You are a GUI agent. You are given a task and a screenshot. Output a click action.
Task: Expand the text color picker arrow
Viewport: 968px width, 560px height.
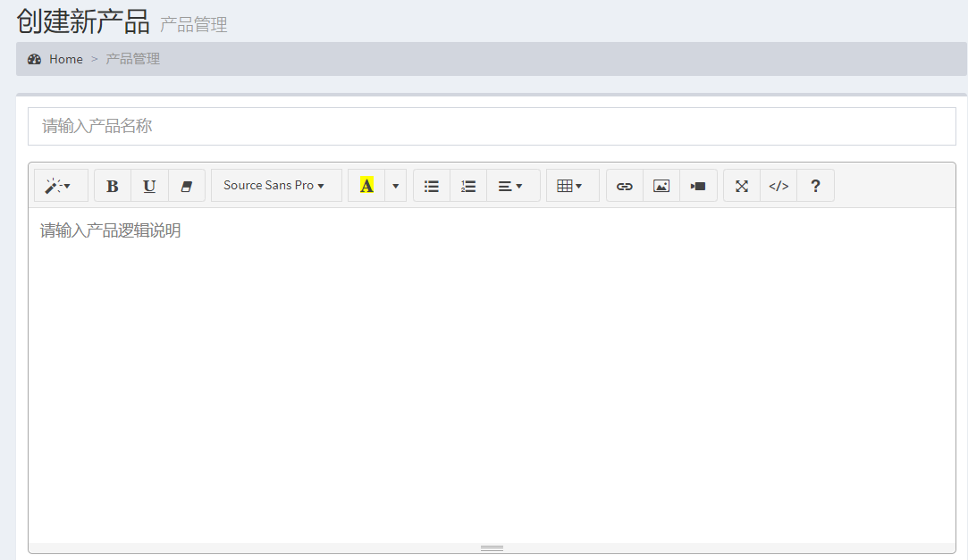coord(396,186)
